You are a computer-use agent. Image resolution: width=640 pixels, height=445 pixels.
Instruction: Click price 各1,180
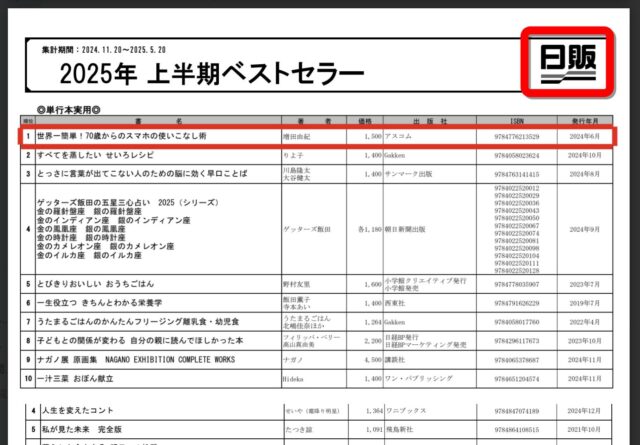point(370,229)
